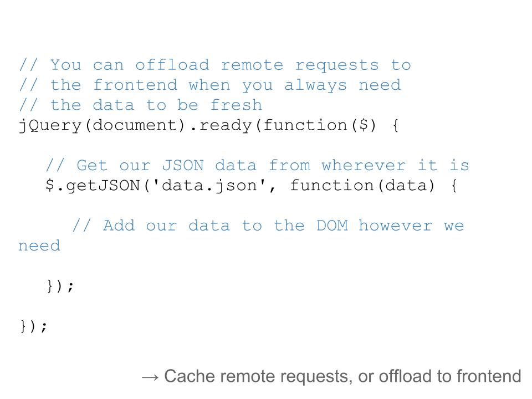The image size is (532, 399).
Task: Click the word 'document' in the ready call
Action: (x=135, y=125)
